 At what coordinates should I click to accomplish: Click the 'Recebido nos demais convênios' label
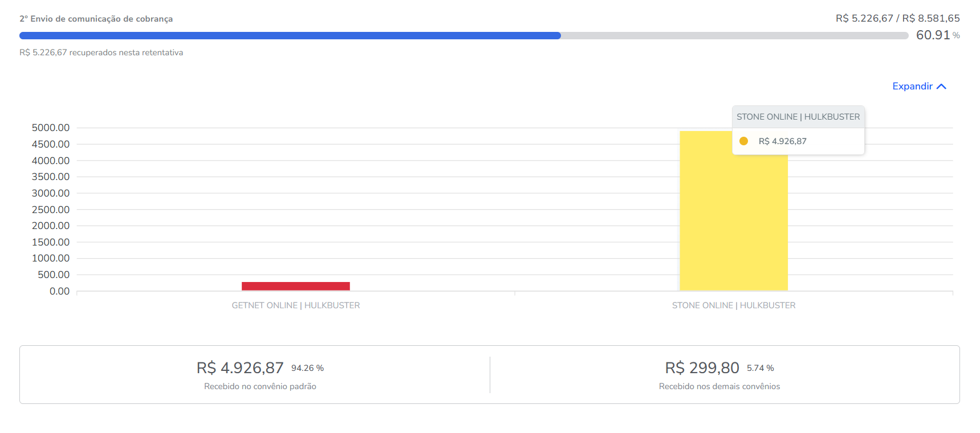(719, 386)
